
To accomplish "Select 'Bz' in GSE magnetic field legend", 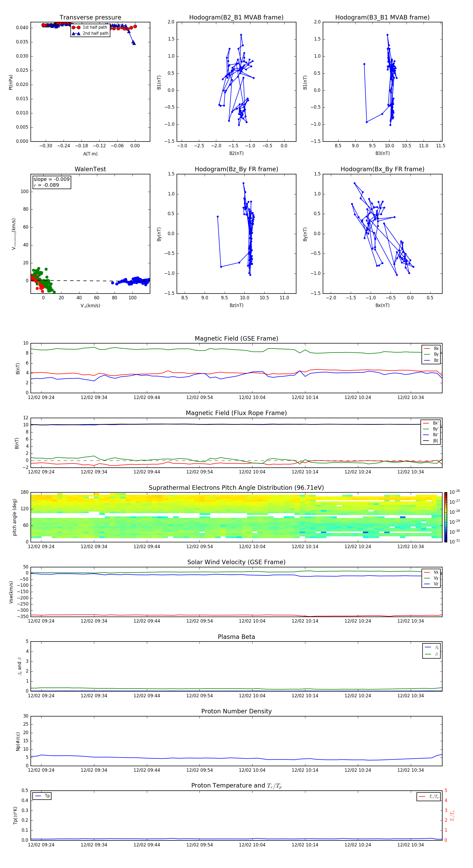I will (431, 360).
